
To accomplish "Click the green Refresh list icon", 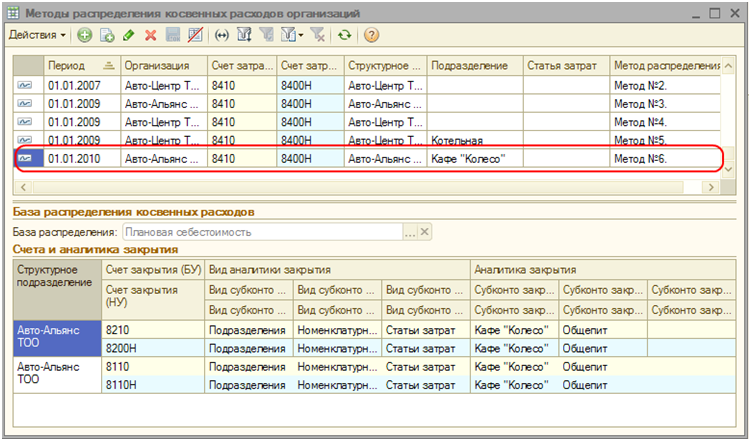I will [x=345, y=35].
